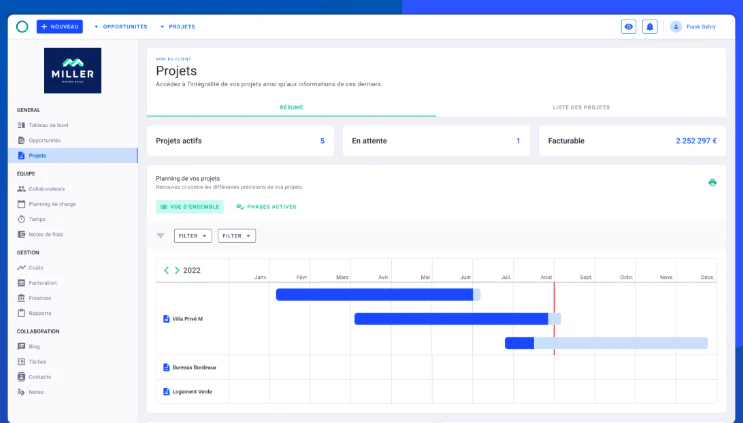This screenshot has height=423, width=743.
Task: Go to next year arrow beside 2022
Action: (177, 270)
